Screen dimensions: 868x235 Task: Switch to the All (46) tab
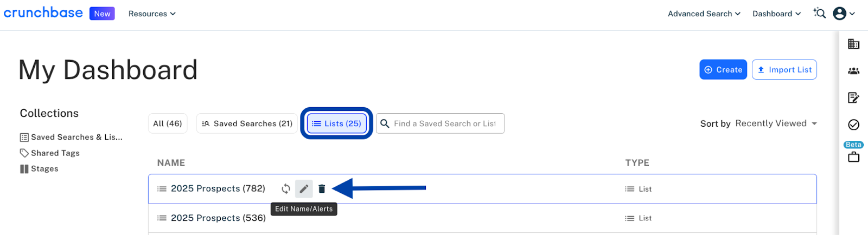coord(168,123)
